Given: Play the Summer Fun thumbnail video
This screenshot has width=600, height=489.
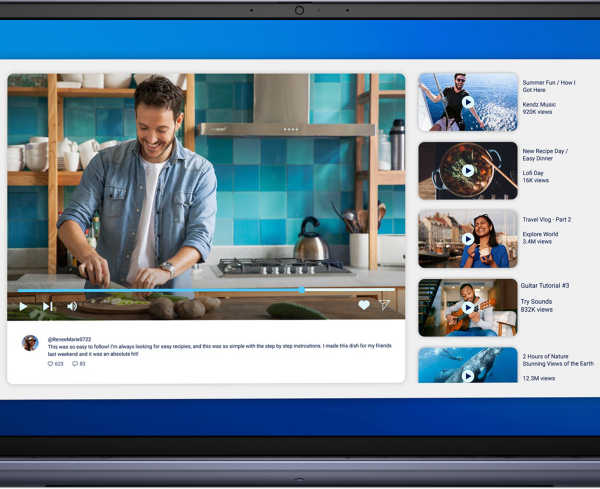Looking at the screenshot, I should coord(468,102).
